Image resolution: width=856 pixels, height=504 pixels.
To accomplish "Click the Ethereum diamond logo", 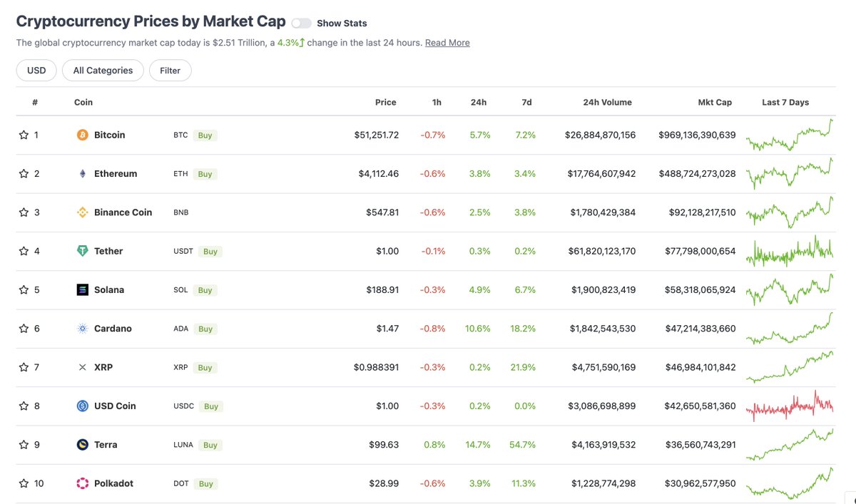I will click(82, 173).
